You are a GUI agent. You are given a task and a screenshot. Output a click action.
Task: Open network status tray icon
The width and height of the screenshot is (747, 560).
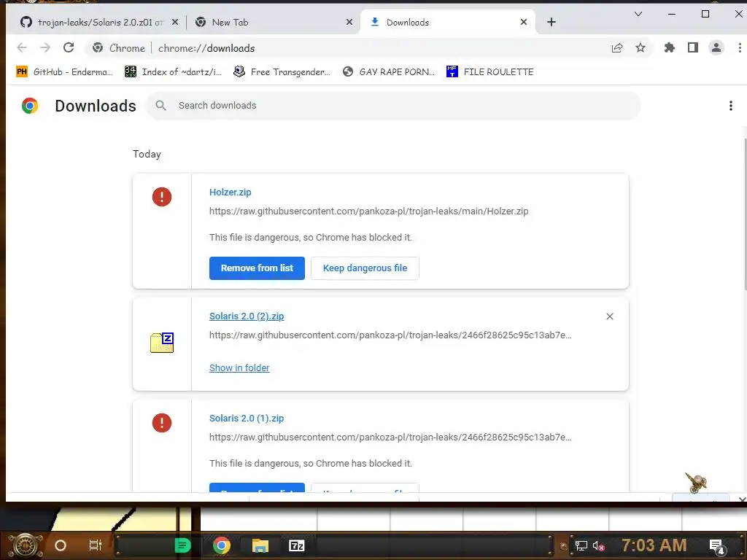[581, 545]
